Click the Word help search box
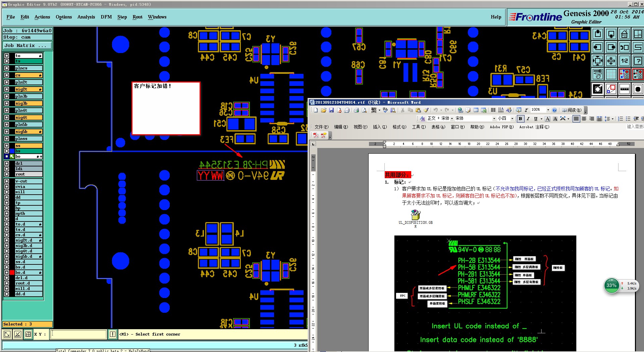 tap(635, 127)
